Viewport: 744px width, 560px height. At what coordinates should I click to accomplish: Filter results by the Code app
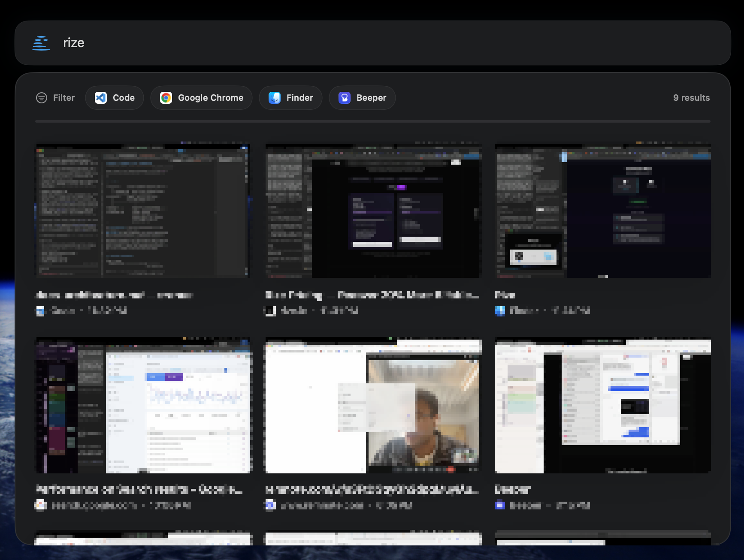click(x=115, y=98)
